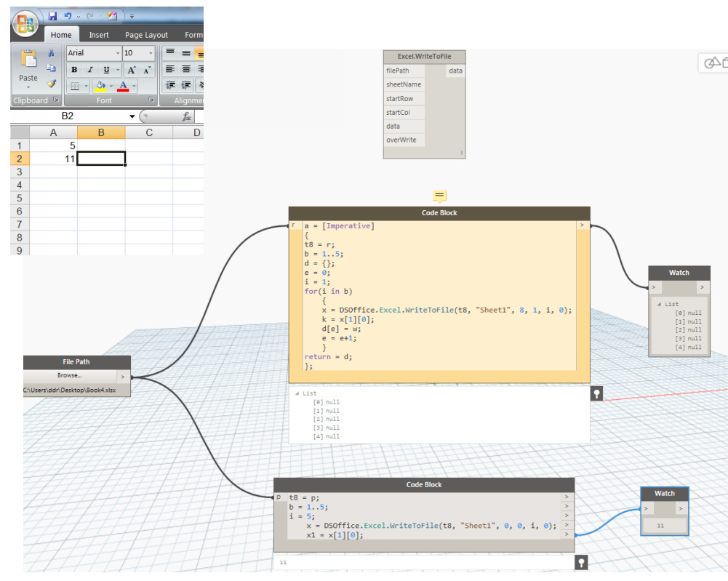
Task: Select the Format Painter icon
Action: tap(50, 81)
